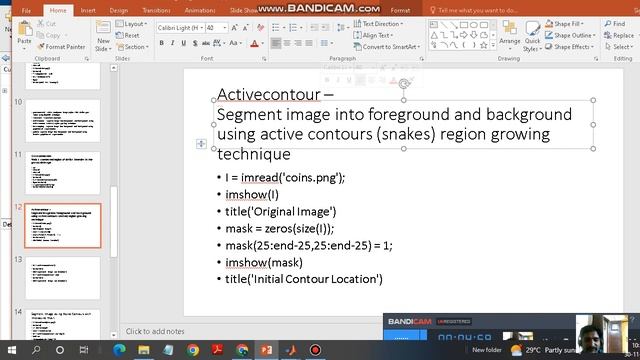Click the rotate handle above the text box
Viewport: 640px width, 360px height.
click(404, 84)
